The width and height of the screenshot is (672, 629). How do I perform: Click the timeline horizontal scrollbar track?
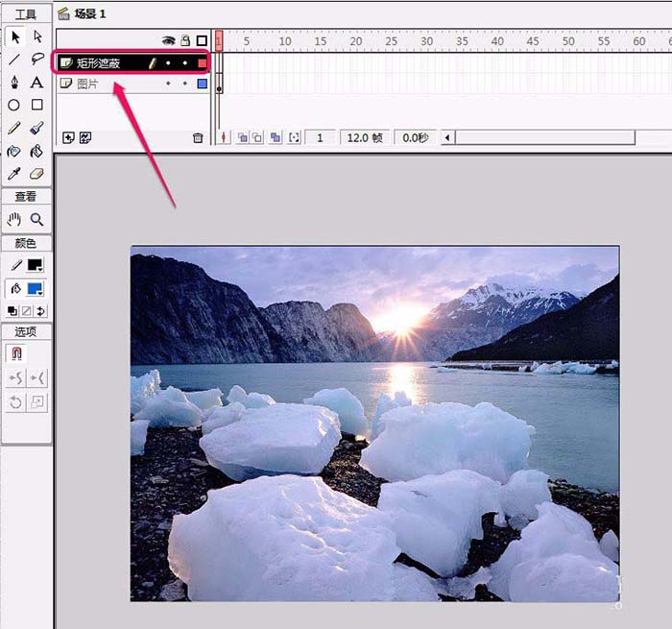(544, 137)
